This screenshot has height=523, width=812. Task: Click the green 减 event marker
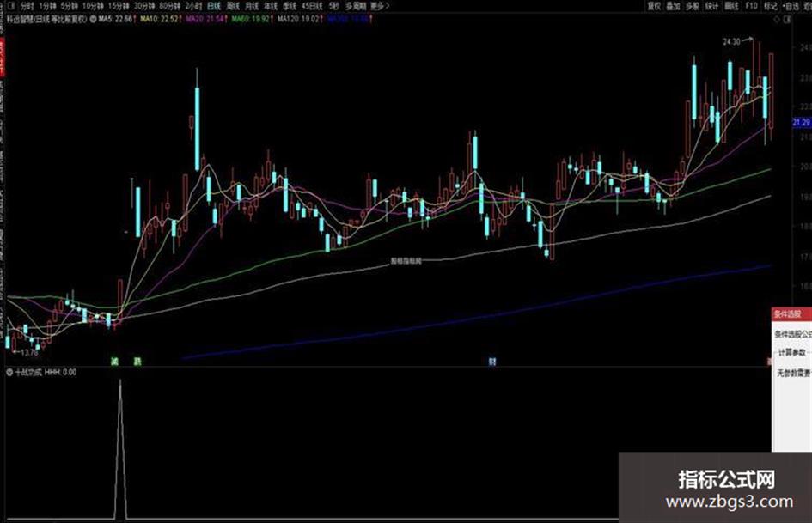tap(115, 362)
